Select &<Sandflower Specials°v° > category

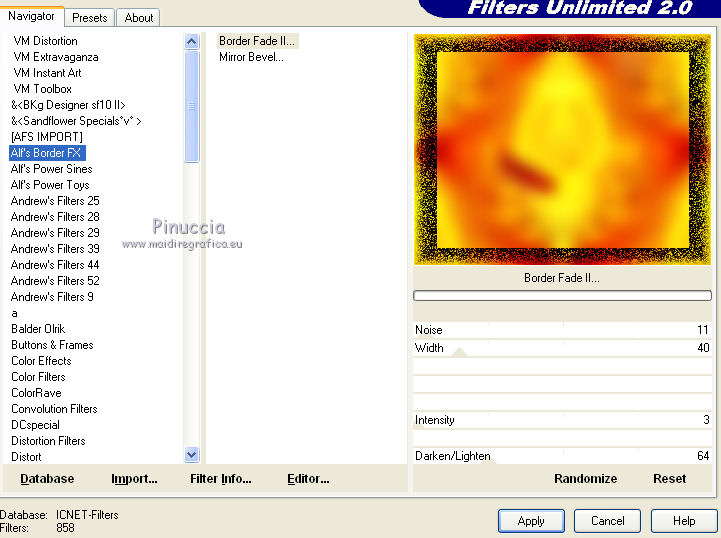point(76,121)
